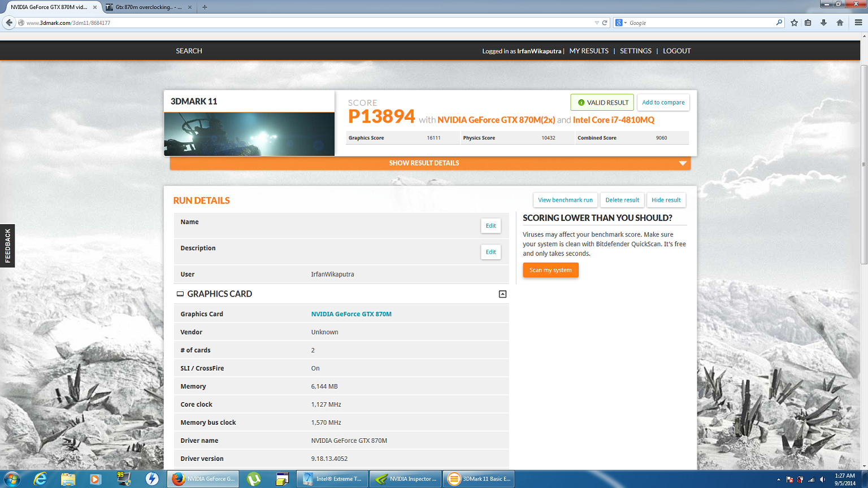Click the VALID RESULT badge
Screen dimensions: 868x488
[x=602, y=102]
